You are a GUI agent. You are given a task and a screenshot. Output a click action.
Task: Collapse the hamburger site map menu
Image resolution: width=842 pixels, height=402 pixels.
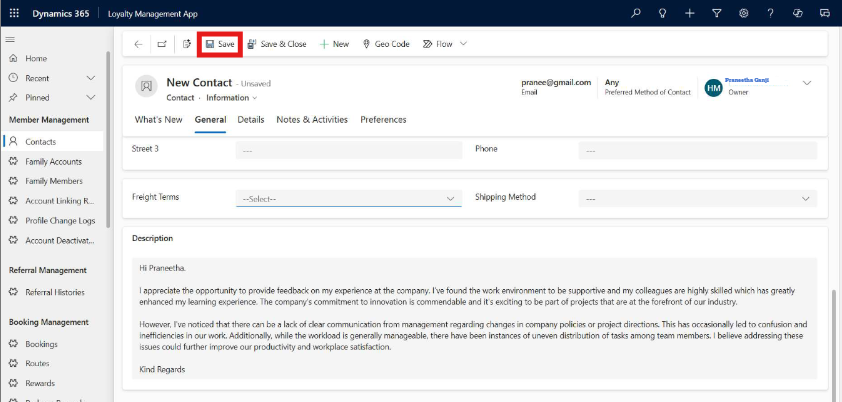11,39
